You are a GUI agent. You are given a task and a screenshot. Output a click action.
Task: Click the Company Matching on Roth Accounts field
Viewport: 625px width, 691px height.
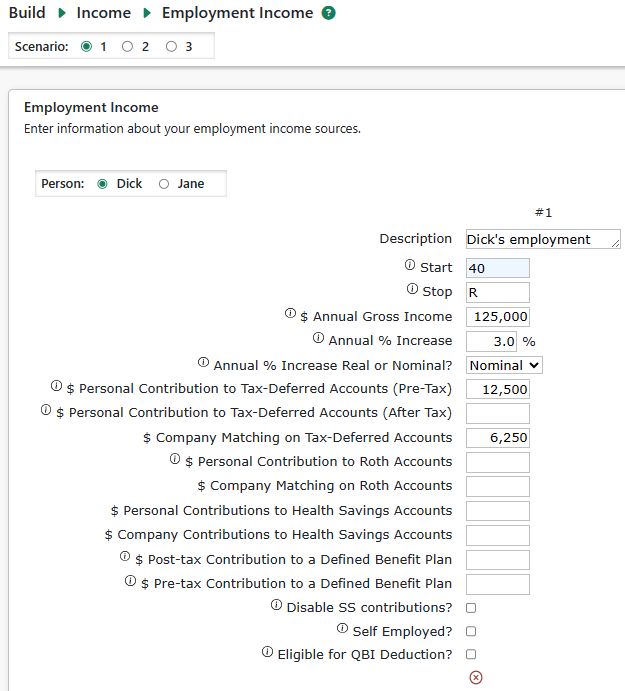pyautogui.click(x=498, y=486)
